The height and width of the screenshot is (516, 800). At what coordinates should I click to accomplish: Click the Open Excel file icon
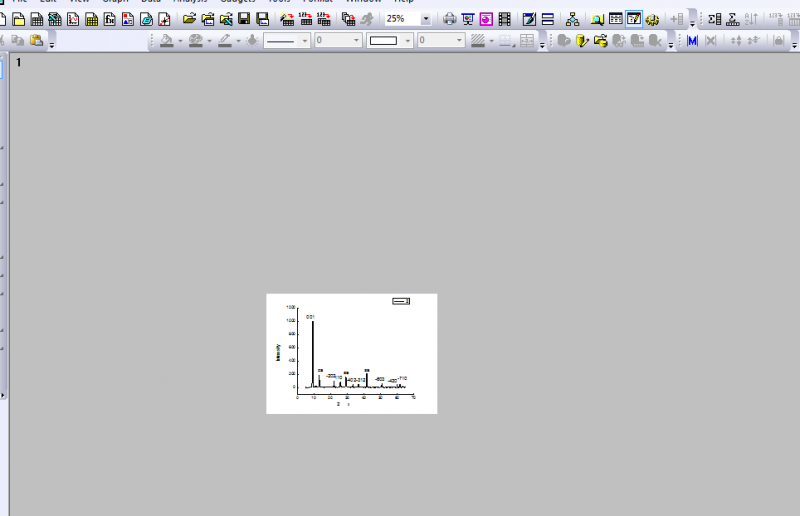click(226, 19)
